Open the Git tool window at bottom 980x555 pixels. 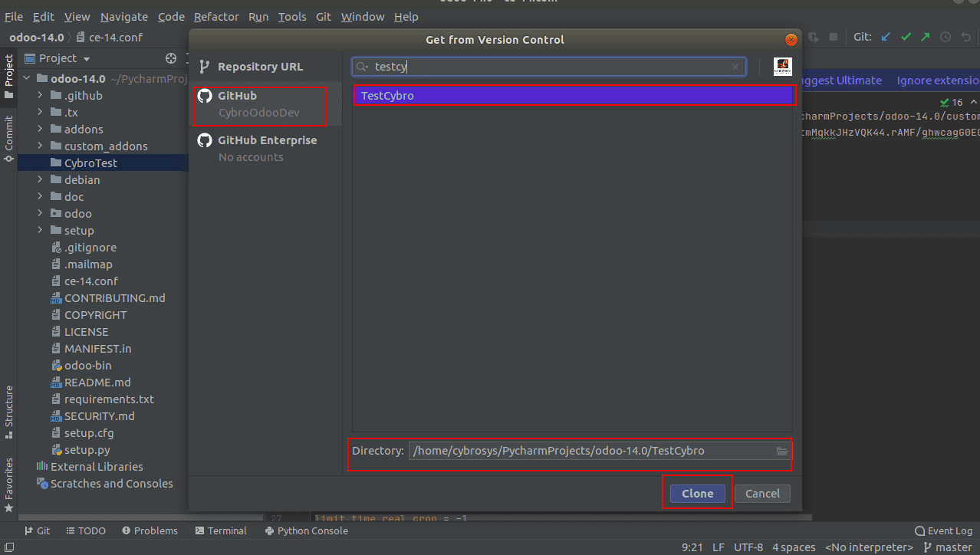tap(36, 530)
